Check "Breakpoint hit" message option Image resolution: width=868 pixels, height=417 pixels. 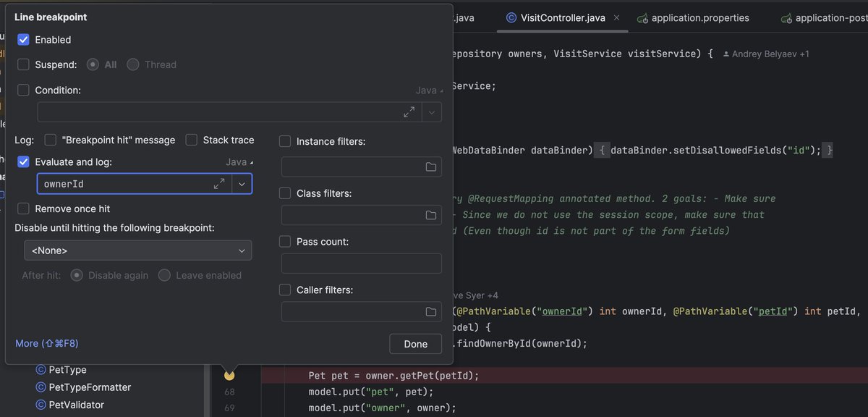pos(51,140)
